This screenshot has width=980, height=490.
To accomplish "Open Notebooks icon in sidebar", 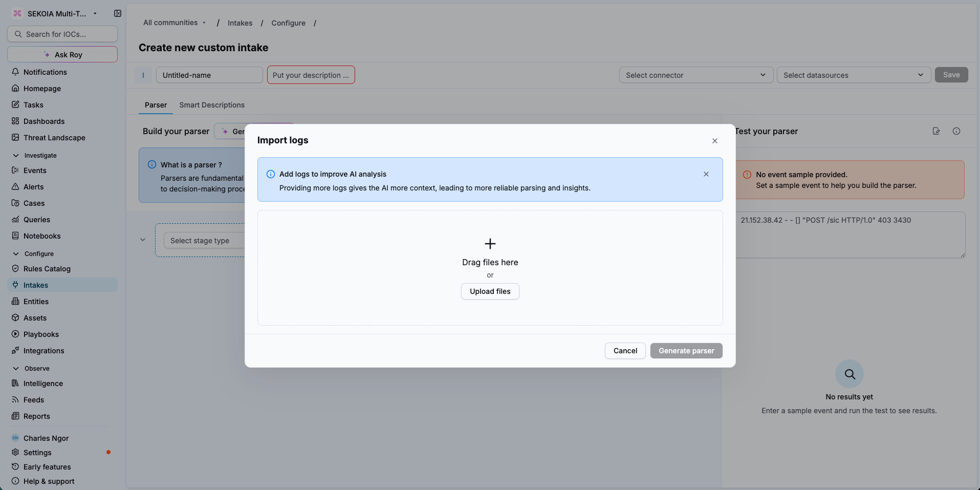I will (x=15, y=236).
